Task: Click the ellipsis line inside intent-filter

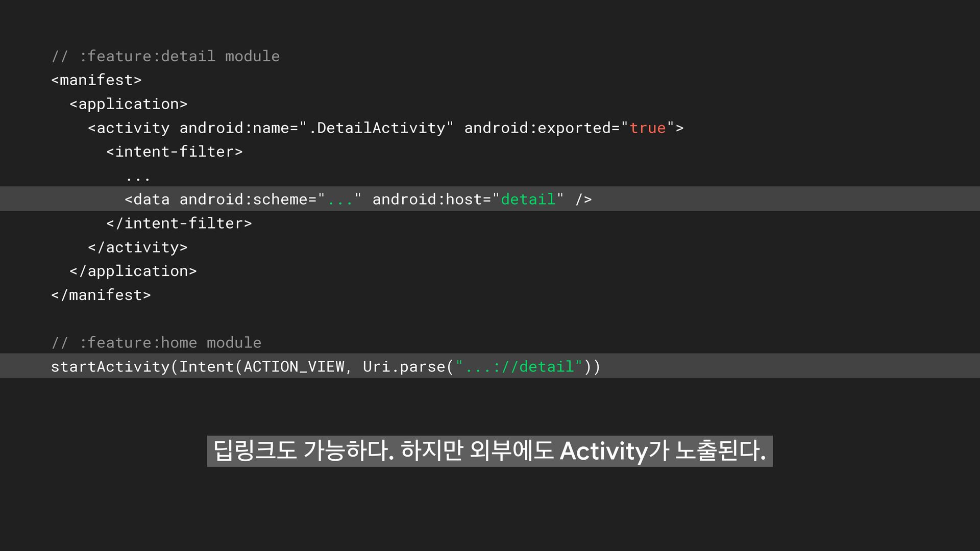Action: click(138, 177)
